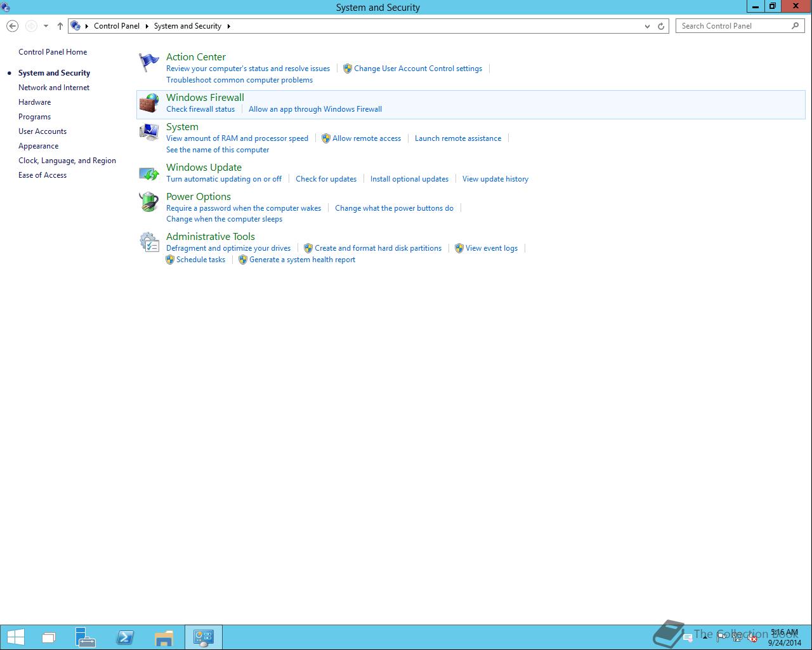
Task: Click the System computer icon
Action: (x=149, y=132)
